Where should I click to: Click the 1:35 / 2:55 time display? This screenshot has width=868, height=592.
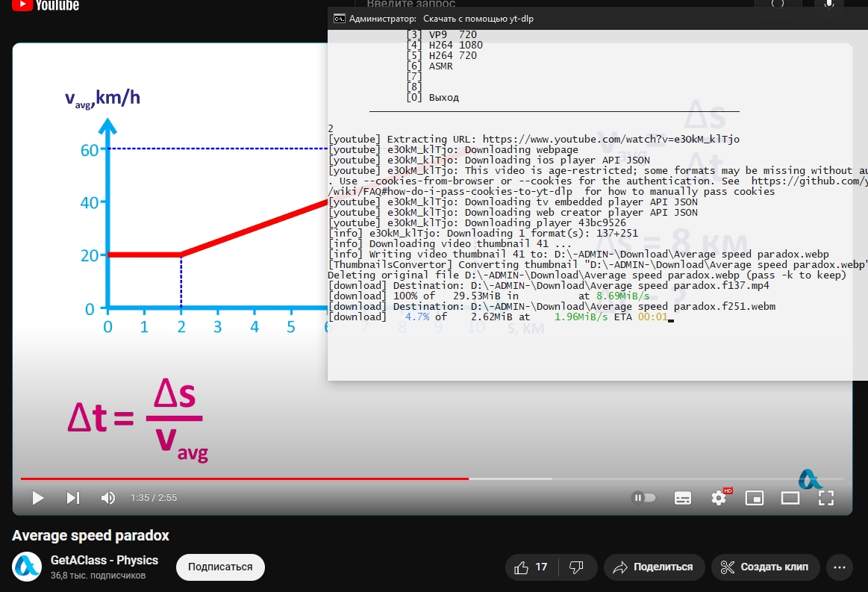click(x=154, y=498)
